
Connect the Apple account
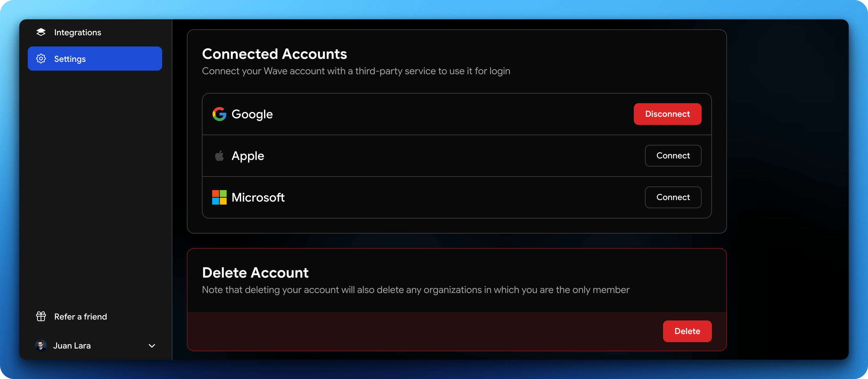pyautogui.click(x=673, y=156)
